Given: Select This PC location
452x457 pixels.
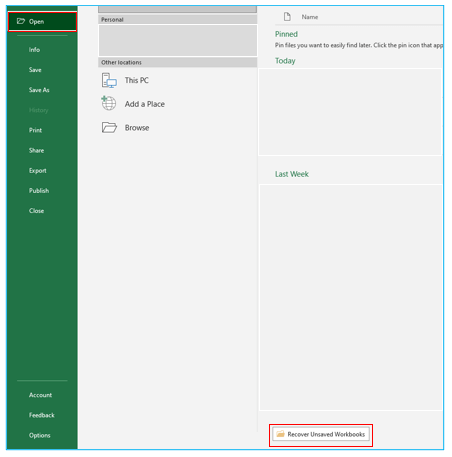Looking at the screenshot, I should pos(137,80).
